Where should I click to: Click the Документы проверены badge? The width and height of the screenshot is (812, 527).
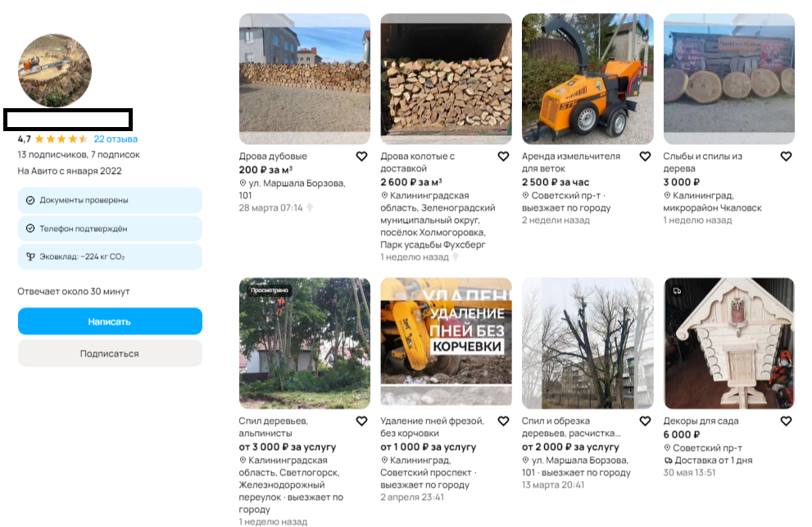[x=110, y=200]
